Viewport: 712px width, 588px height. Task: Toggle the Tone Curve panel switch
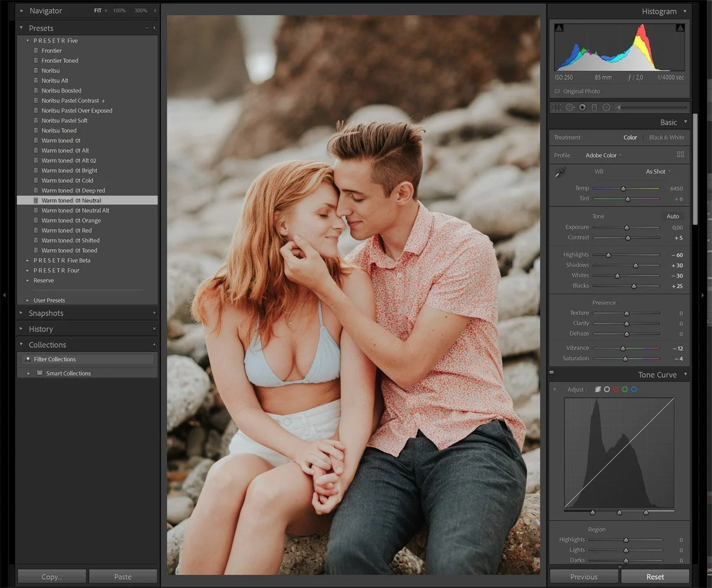tap(552, 374)
